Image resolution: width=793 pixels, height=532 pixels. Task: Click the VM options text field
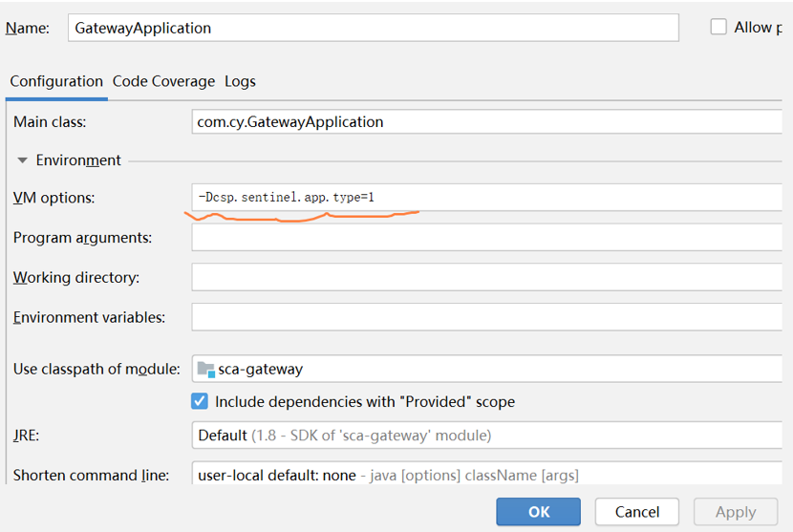[486, 197]
